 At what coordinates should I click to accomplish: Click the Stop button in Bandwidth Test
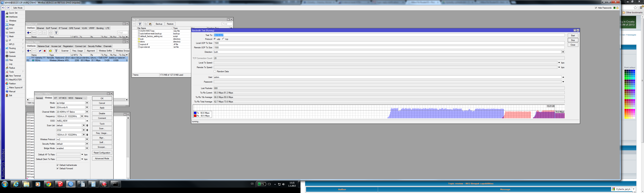point(573,40)
